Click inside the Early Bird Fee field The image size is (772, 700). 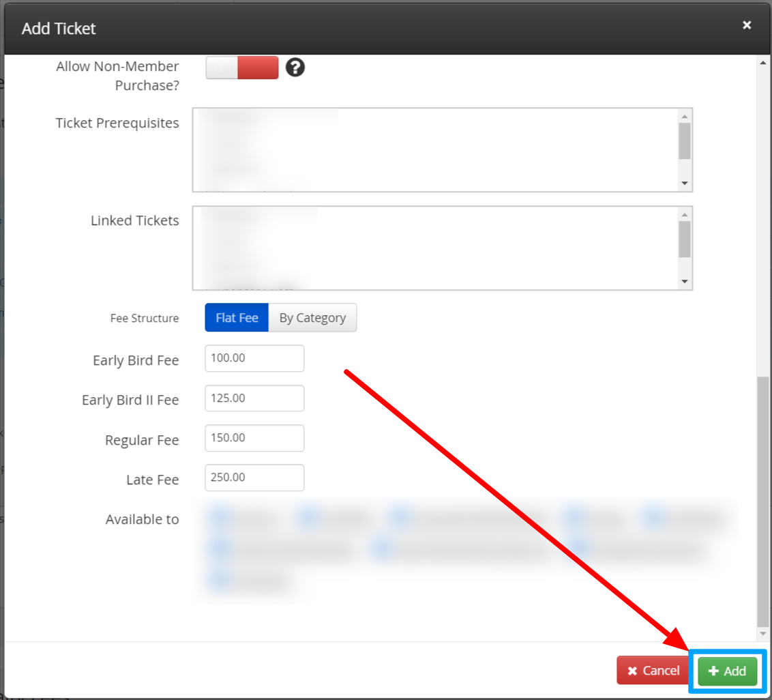(x=254, y=358)
